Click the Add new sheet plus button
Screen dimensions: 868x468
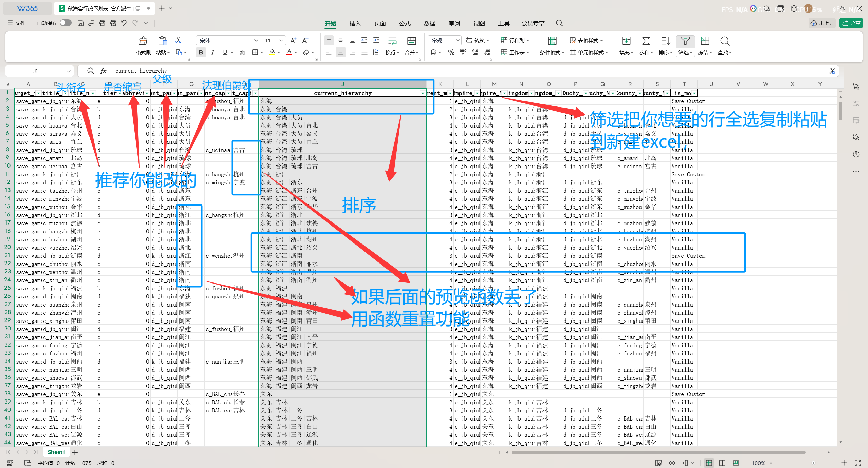[75, 452]
